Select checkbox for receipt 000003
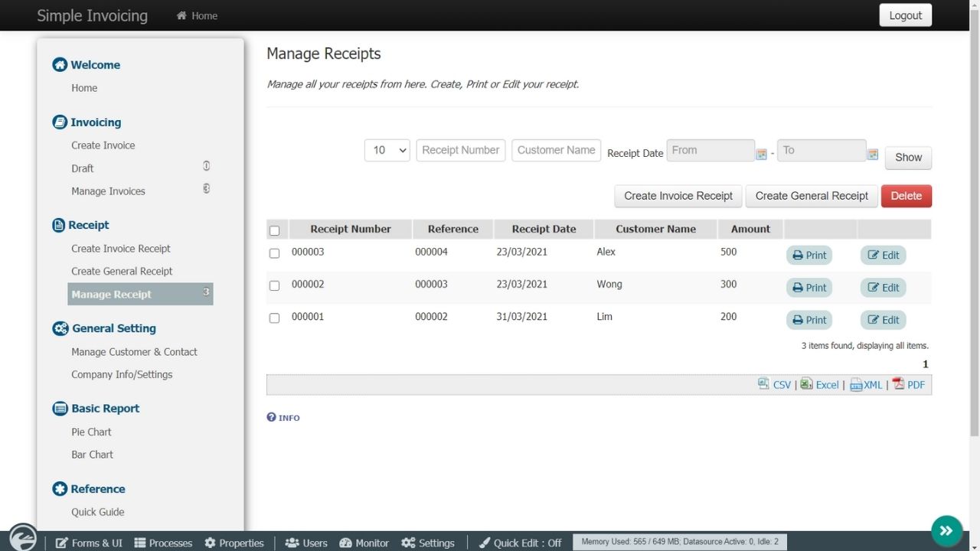 274,253
